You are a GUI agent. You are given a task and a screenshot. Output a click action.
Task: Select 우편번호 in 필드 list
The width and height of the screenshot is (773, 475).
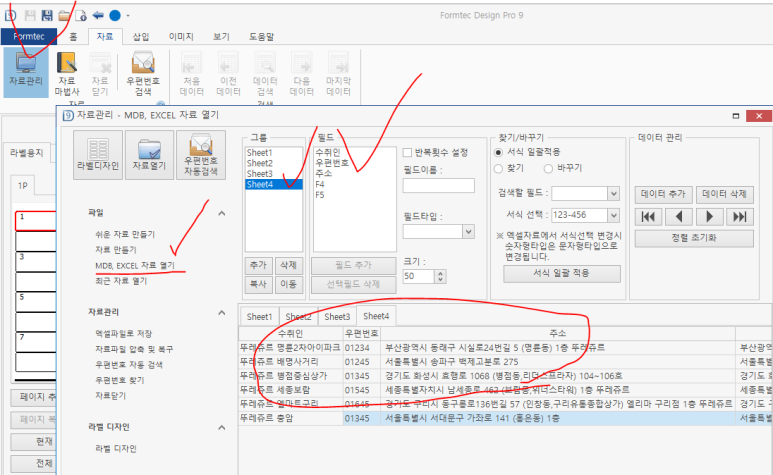point(332,163)
